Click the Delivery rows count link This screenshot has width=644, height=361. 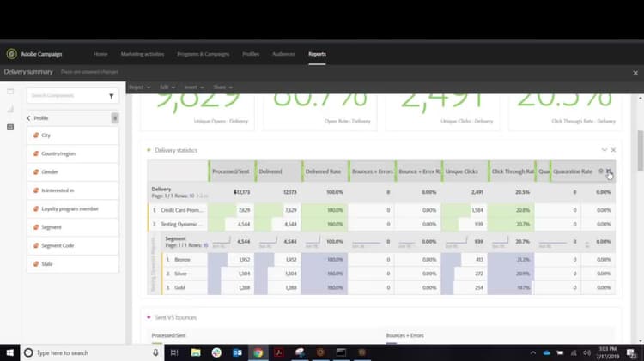point(191,196)
